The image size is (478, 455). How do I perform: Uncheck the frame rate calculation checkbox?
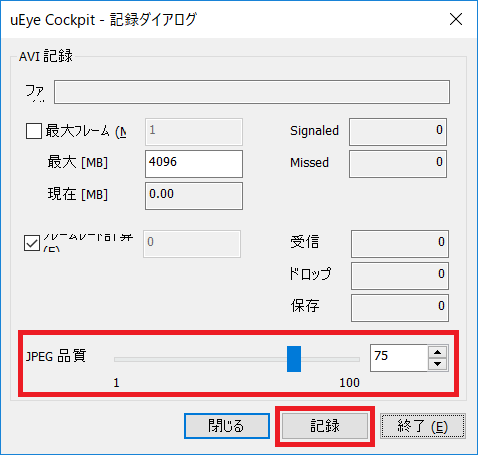pyautogui.click(x=32, y=243)
